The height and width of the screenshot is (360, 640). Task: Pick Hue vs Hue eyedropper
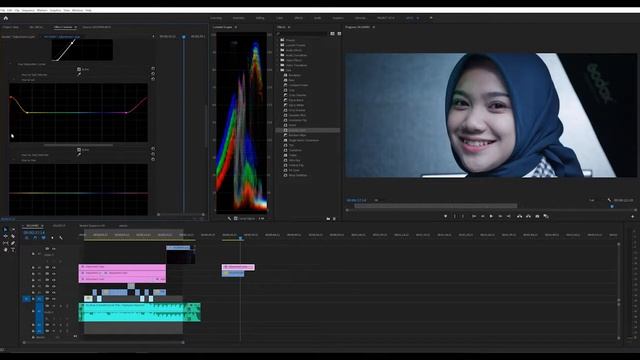point(79,155)
